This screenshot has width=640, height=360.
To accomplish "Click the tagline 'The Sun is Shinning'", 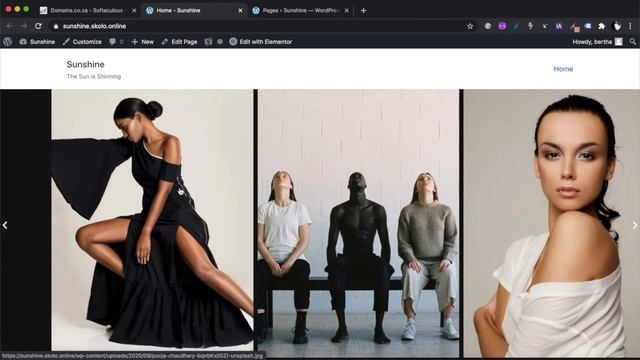I will (94, 76).
